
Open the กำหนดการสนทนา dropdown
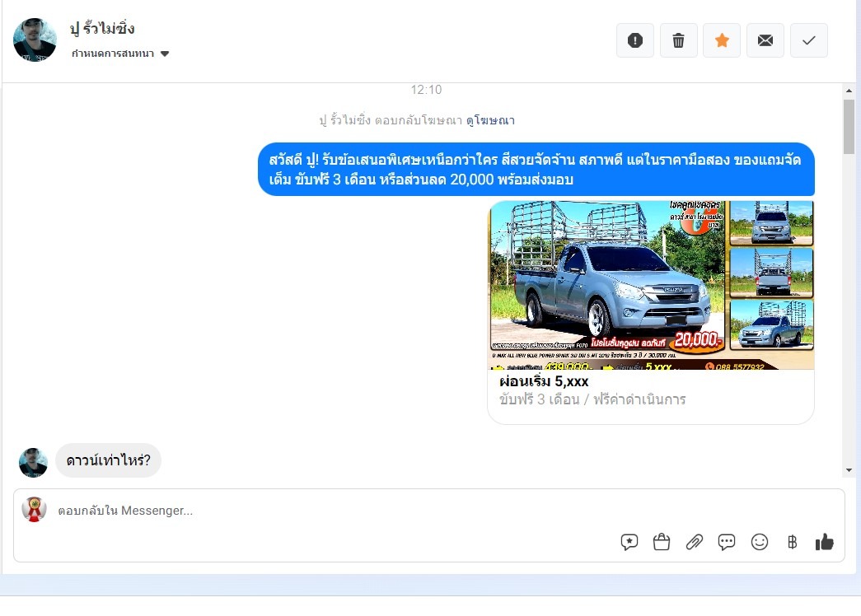pos(120,54)
